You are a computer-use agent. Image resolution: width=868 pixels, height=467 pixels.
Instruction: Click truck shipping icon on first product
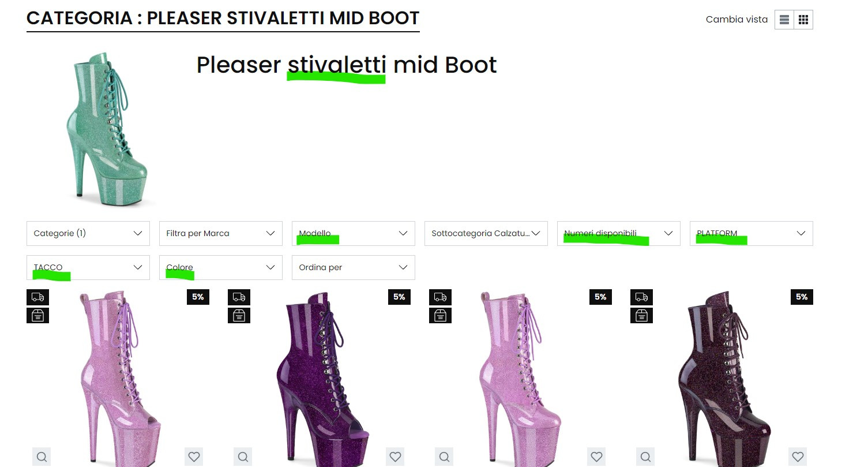[37, 297]
